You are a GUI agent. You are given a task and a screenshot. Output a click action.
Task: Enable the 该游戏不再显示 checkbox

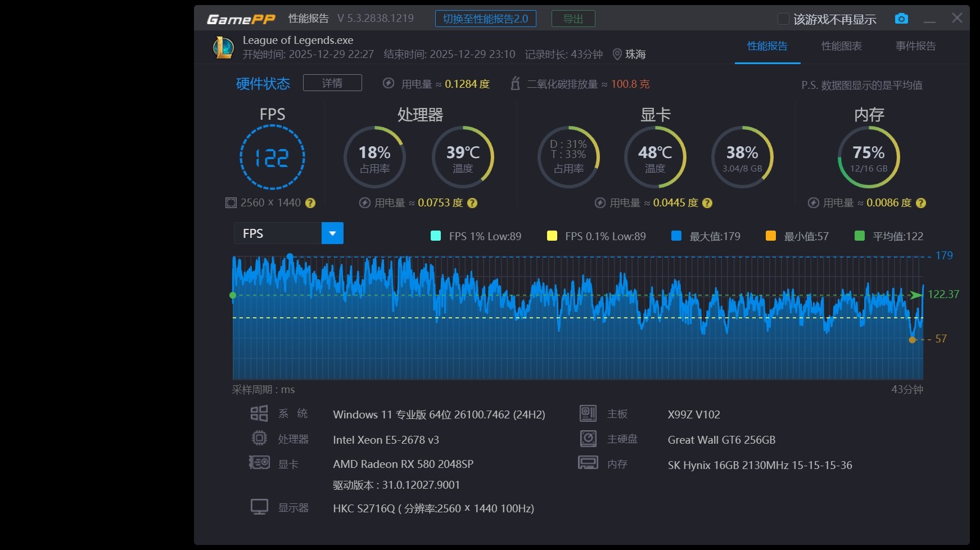tap(783, 19)
